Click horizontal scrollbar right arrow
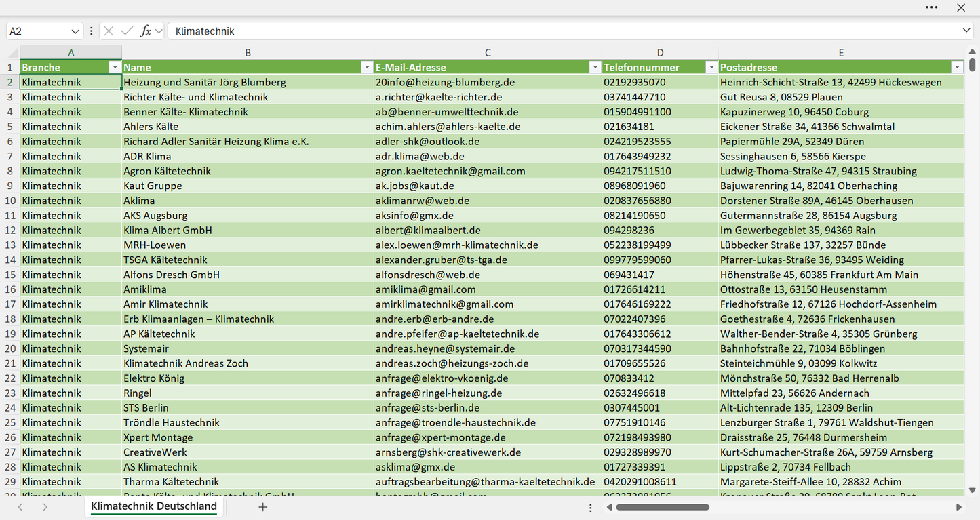Screen dimensions: 980x520 click(x=959, y=507)
